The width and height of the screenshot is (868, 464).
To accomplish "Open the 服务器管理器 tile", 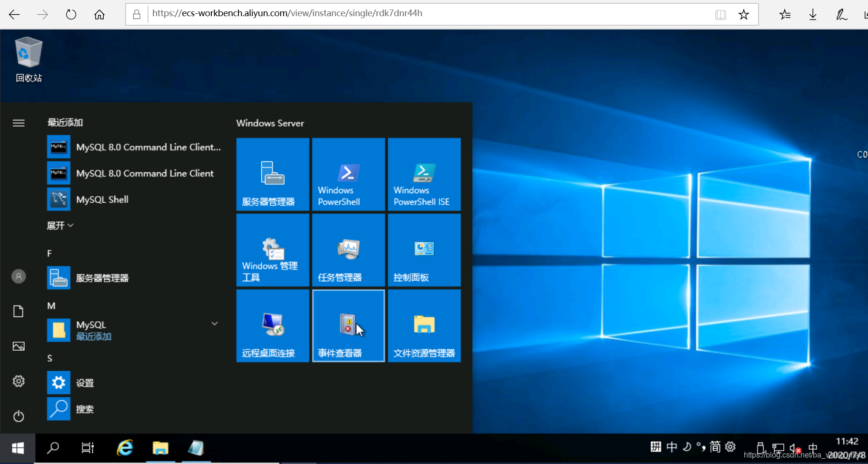I will pos(273,174).
